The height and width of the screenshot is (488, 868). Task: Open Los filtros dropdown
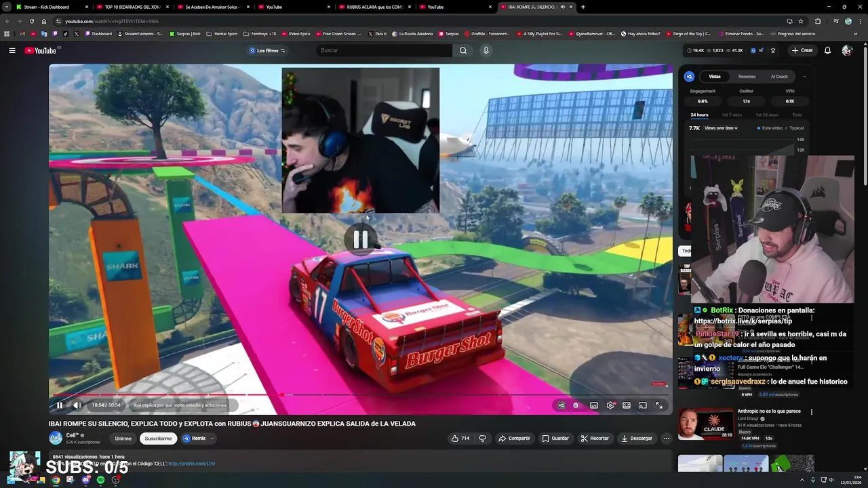(267, 50)
